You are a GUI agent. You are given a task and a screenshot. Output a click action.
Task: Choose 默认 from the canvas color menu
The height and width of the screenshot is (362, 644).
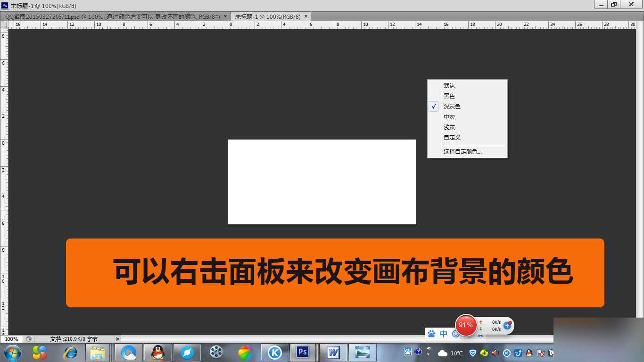tap(467, 86)
